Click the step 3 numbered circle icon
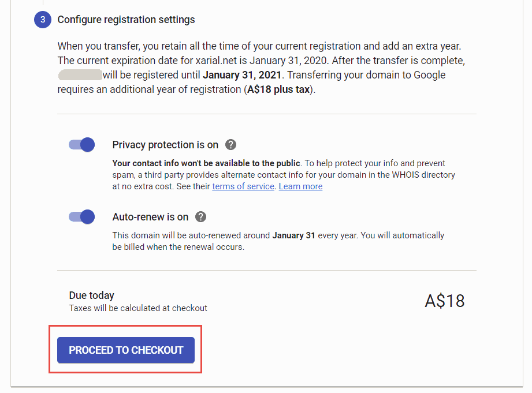 pyautogui.click(x=43, y=20)
